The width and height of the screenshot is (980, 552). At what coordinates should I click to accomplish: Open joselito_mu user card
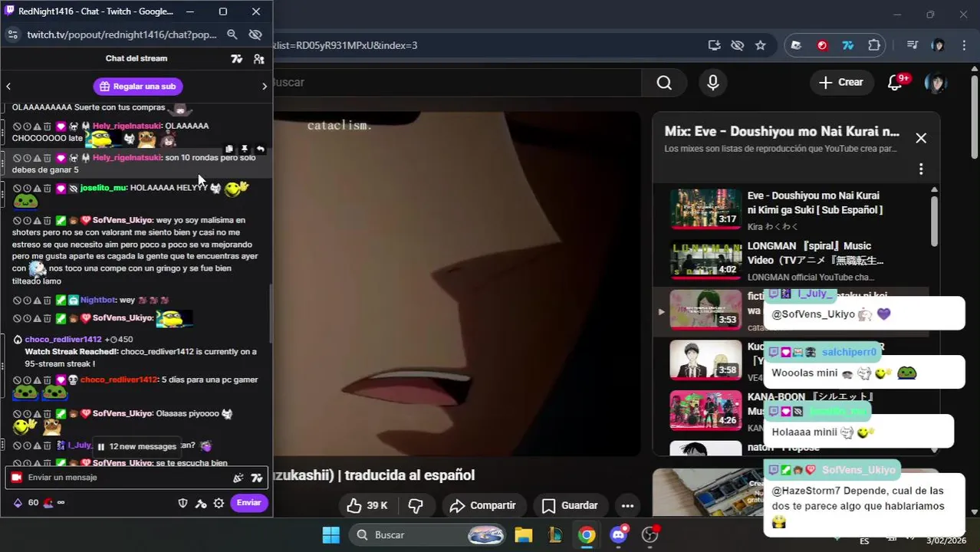pos(104,188)
